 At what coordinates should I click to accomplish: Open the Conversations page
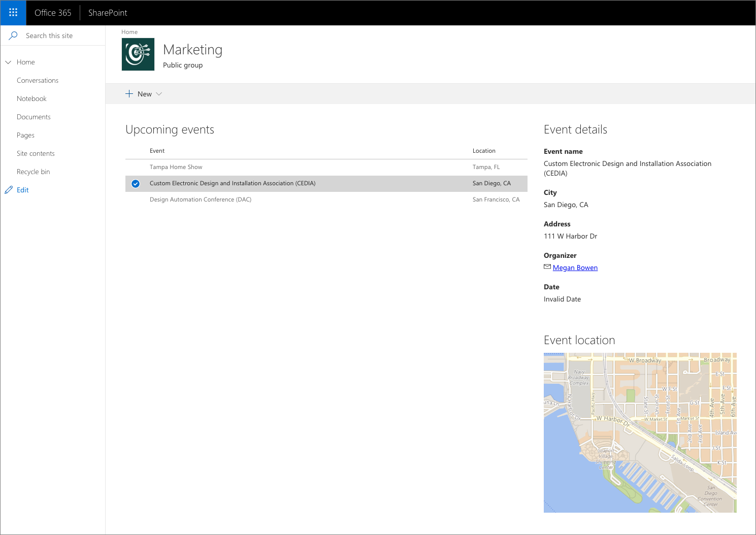pos(38,80)
